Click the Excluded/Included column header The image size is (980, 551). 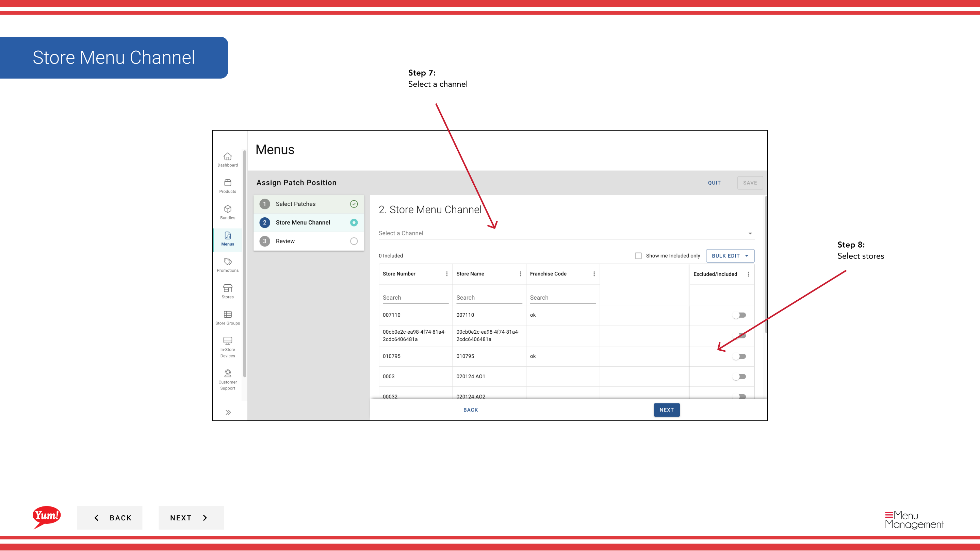point(715,274)
